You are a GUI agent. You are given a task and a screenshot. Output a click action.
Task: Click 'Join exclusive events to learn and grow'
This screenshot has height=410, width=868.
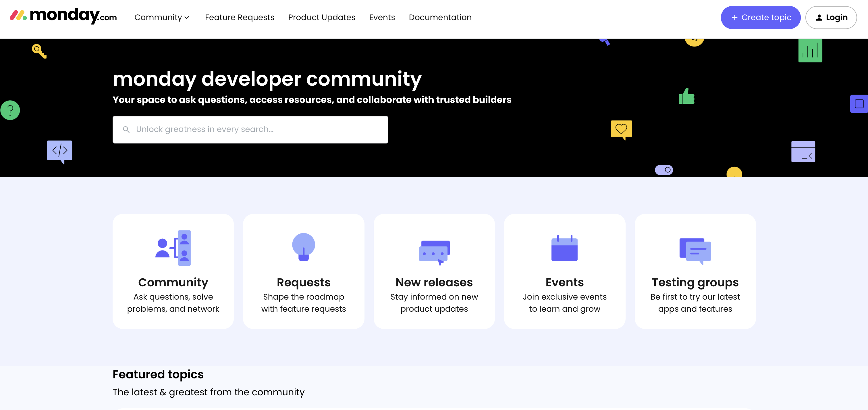point(564,303)
